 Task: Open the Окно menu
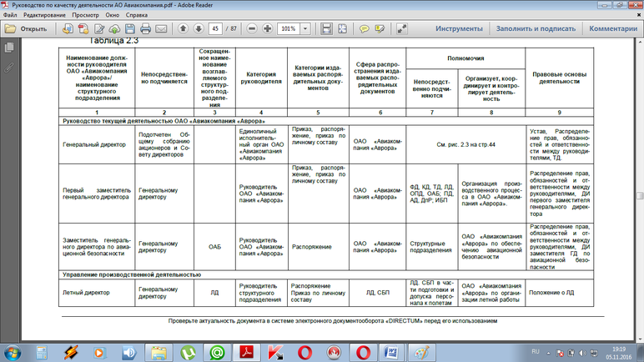112,15
